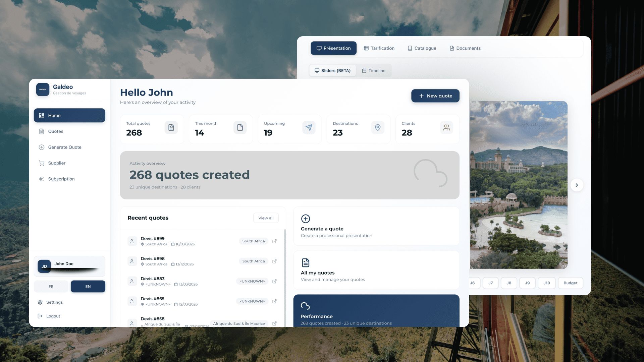Click View all recent quotes
644x362 pixels.
[266, 218]
